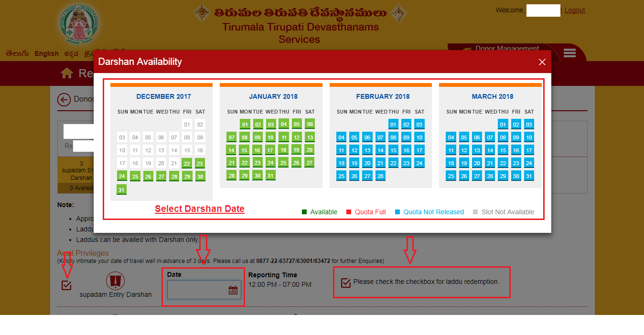Click February 20, 2018 date
This screenshot has height=335, width=644.
click(367, 163)
